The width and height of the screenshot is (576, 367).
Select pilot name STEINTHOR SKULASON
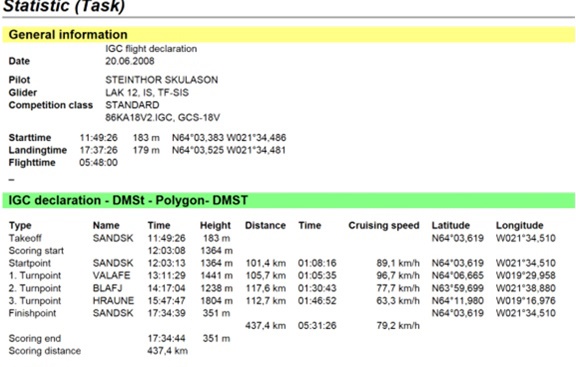click(162, 80)
